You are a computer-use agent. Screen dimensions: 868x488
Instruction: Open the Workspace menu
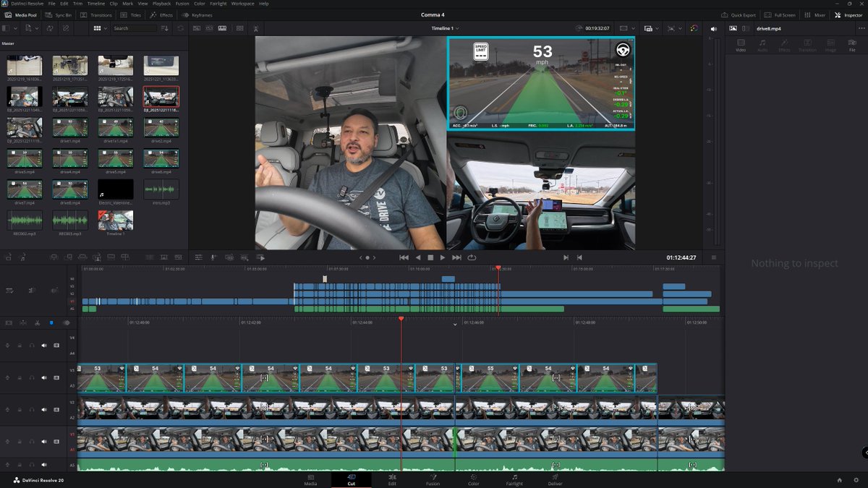point(242,4)
